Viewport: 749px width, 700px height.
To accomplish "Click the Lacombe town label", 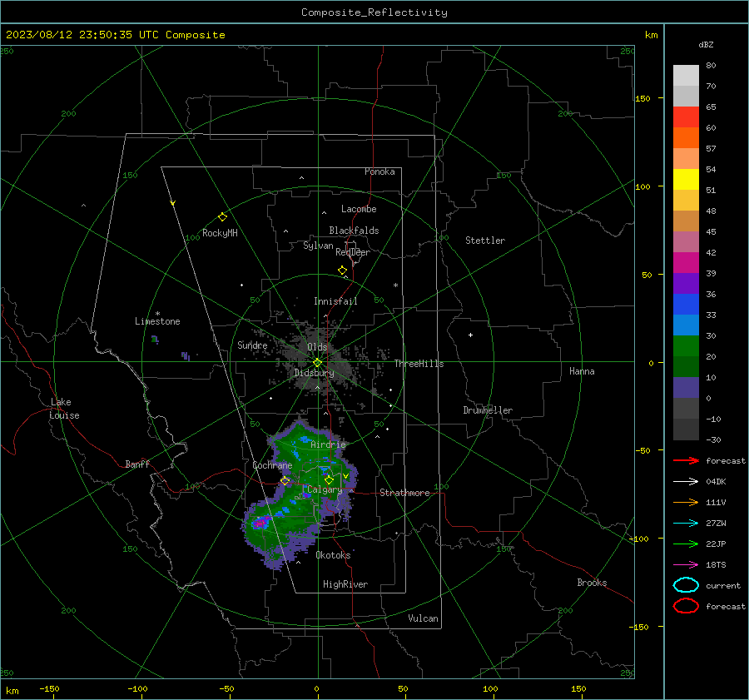I will point(359,209).
